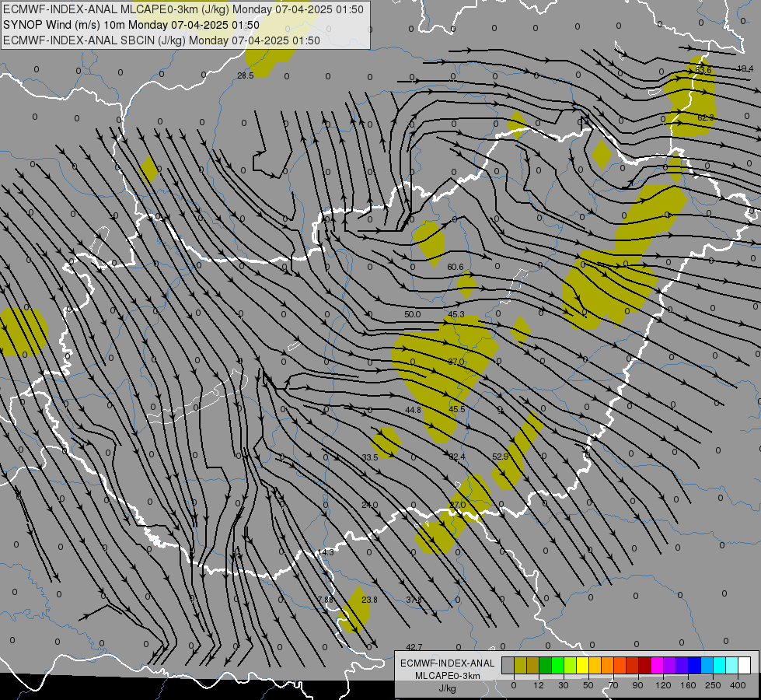
Task: Click the legend scale value 400
Action: (738, 685)
